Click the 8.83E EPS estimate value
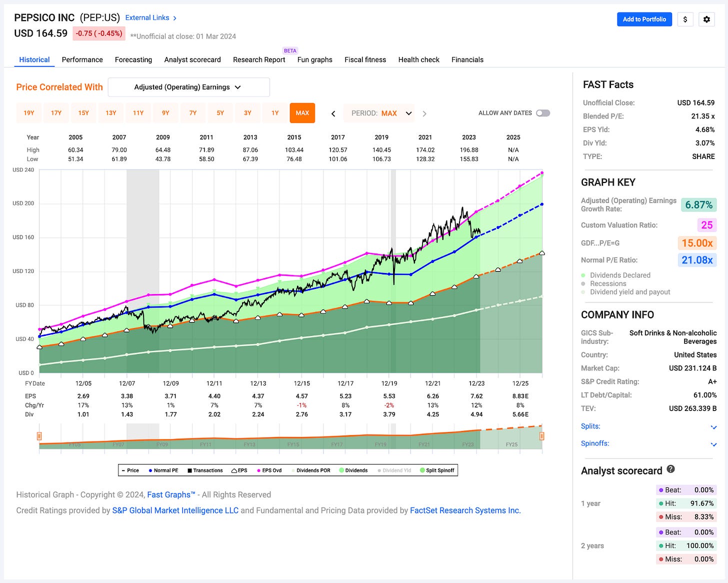728x583 pixels. click(x=520, y=396)
